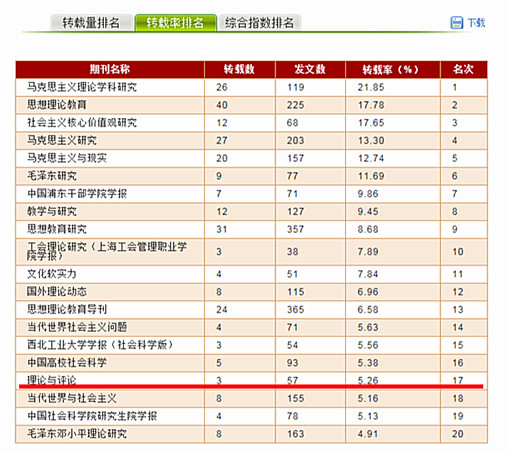The image size is (509, 453).
Task: Click the 毛泽东研究 journal name
Action: (52, 176)
